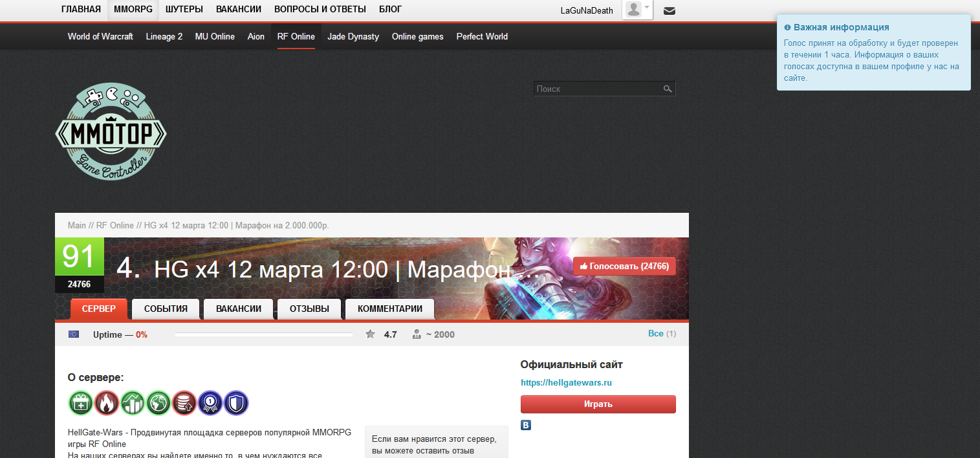Click the red Играть button
Screen dimensions: 980x458
click(598, 404)
